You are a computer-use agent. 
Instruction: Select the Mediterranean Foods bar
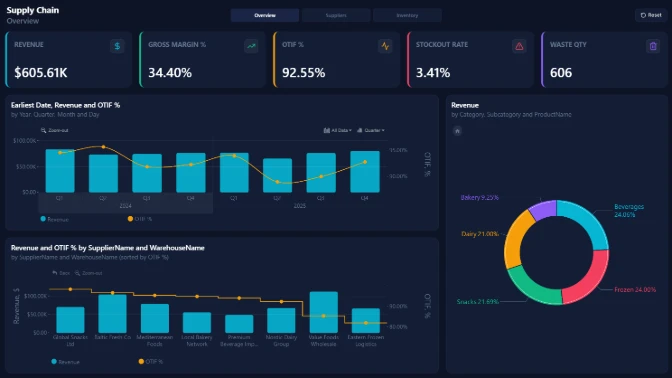[x=155, y=318]
